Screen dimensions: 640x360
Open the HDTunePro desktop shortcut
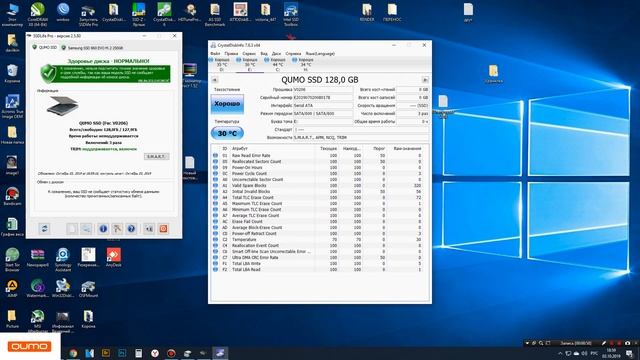[189, 13]
